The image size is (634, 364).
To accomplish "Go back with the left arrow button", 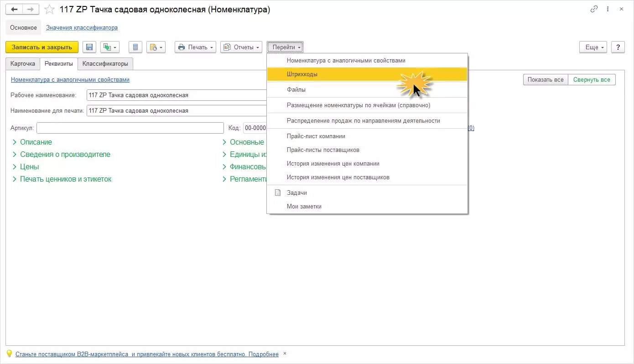I will (14, 9).
